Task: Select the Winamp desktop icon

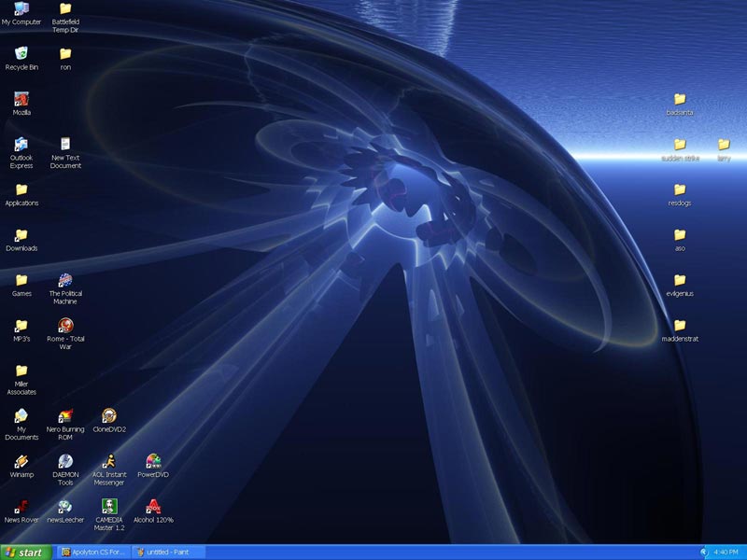Action: pos(21,461)
